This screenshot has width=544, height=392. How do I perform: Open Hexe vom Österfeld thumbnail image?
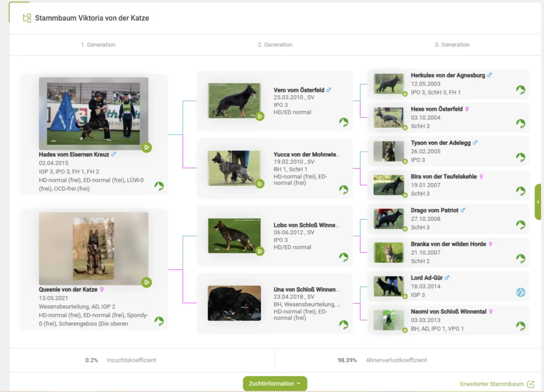[x=388, y=117]
